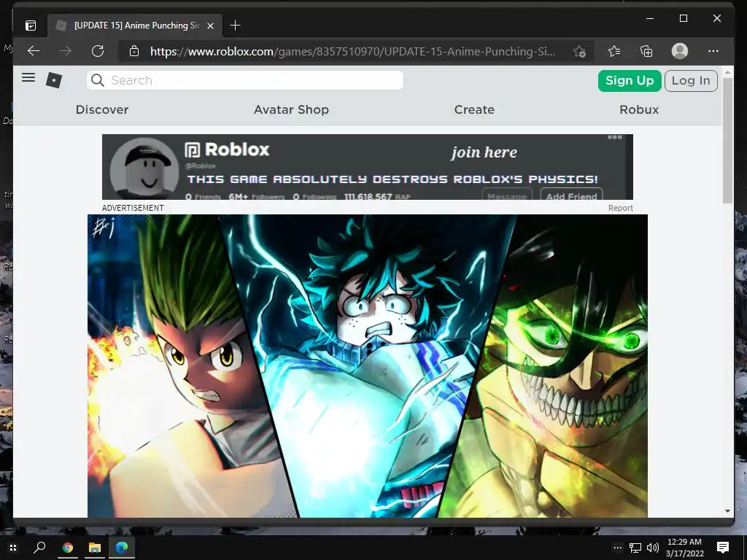Open the Discover tab
The image size is (747, 560).
tap(102, 109)
